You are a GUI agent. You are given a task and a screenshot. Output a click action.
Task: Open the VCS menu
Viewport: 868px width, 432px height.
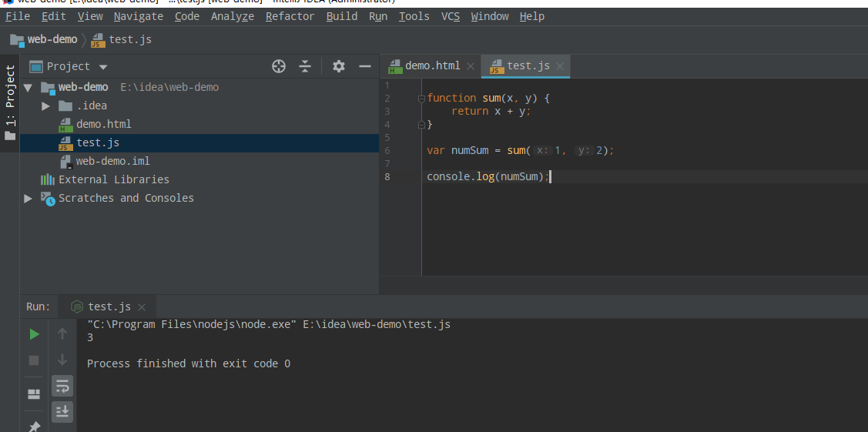[451, 17]
